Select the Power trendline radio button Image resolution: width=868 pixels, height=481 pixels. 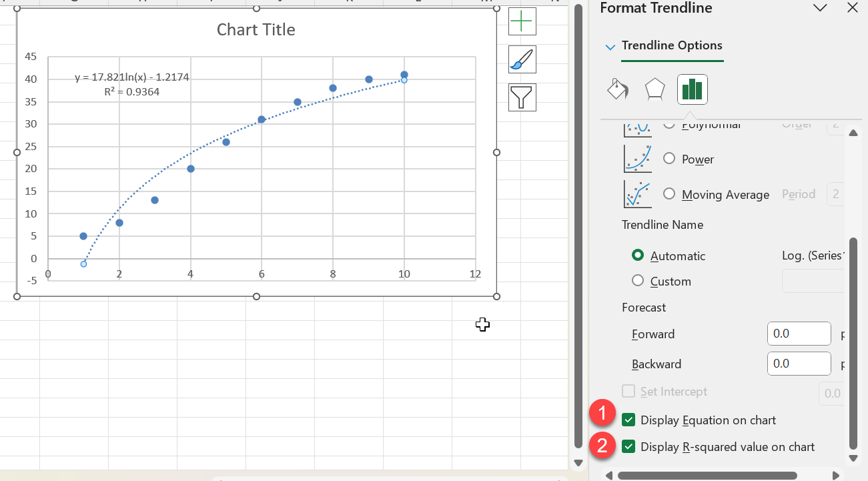[669, 159]
